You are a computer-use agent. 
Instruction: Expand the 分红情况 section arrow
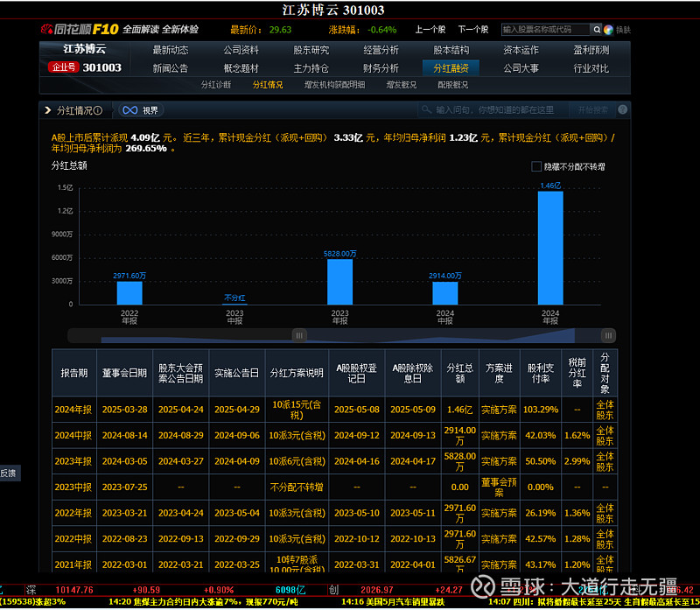tap(48, 110)
